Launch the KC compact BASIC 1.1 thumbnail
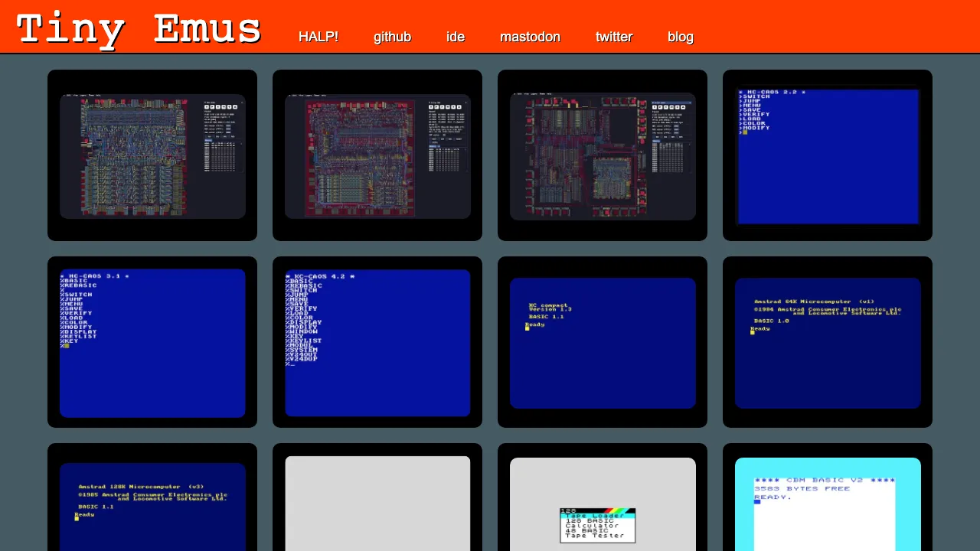 [x=603, y=342]
